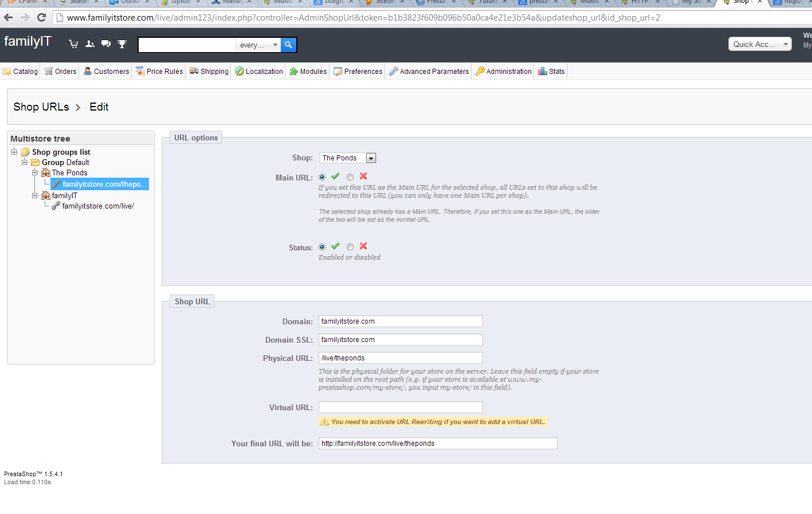Screen dimensions: 812x514
Task: Click Group Default label in multistore tree
Action: (65, 163)
